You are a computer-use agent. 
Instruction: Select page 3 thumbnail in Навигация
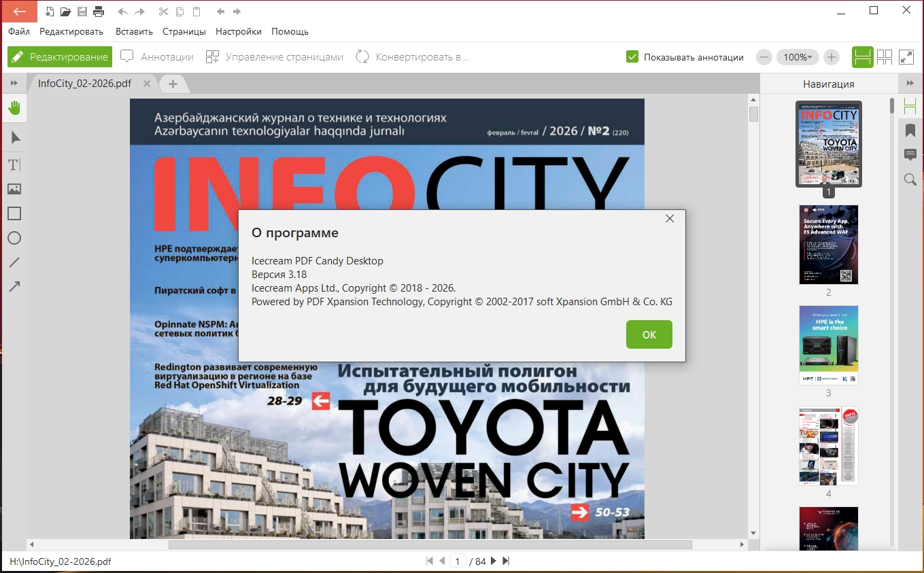click(829, 345)
